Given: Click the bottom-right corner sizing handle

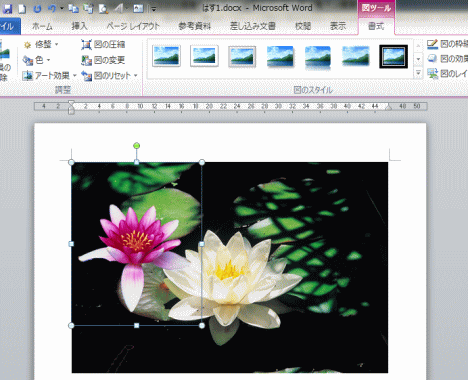Looking at the screenshot, I should point(202,326).
